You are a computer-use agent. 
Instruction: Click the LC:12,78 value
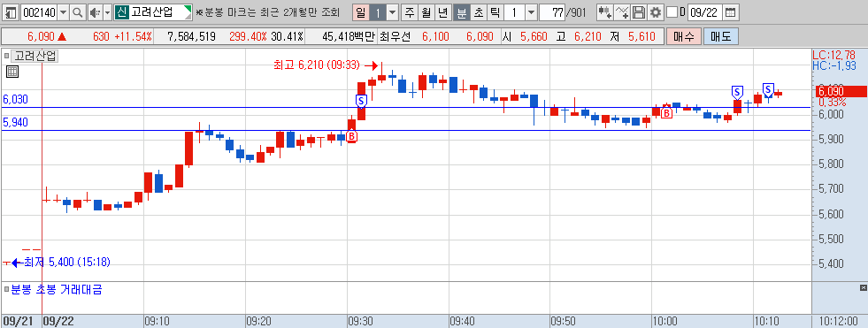click(x=833, y=55)
